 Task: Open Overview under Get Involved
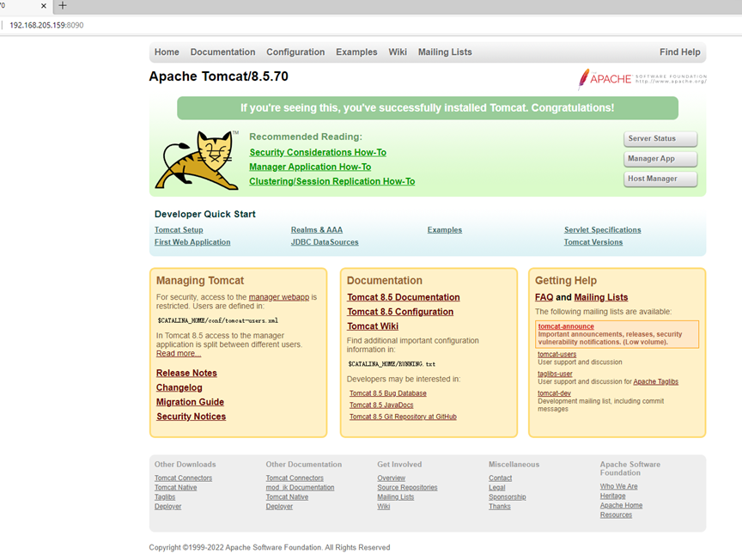coord(392,478)
